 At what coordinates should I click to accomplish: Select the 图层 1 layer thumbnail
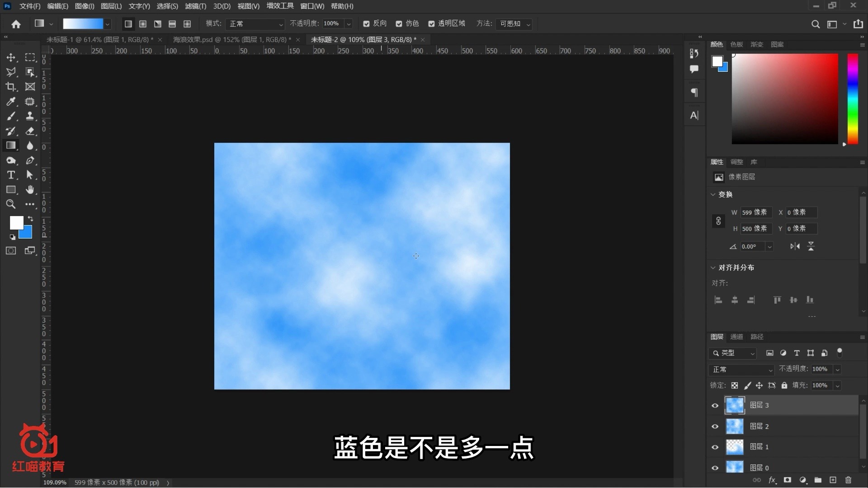pos(735,447)
